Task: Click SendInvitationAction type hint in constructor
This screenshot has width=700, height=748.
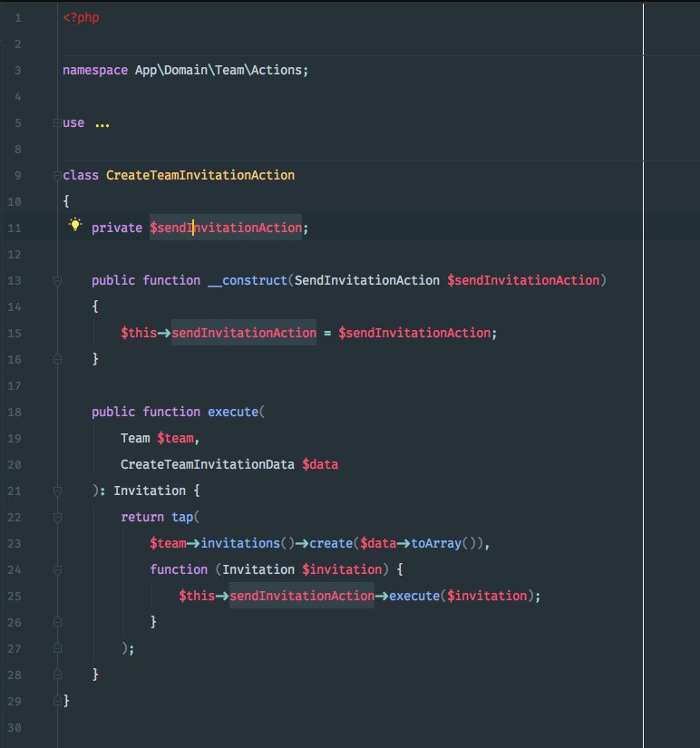Action: pos(367,280)
